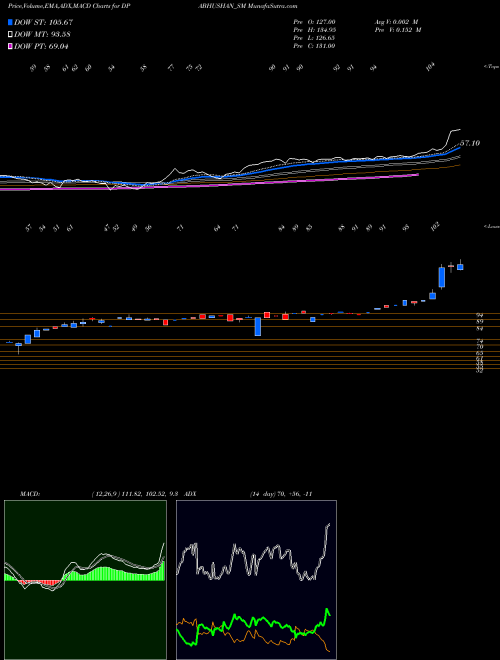500x660 pixels.
Task: Click the '104' top label above the EMA chart
Action: (x=430, y=67)
